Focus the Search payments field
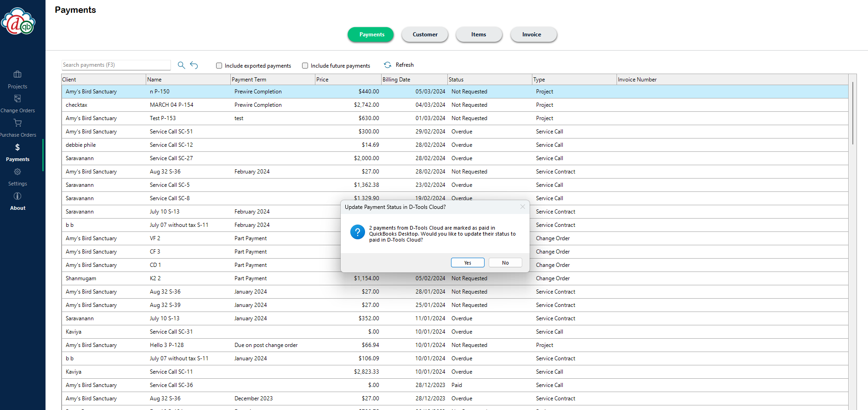The image size is (868, 410). tap(116, 65)
